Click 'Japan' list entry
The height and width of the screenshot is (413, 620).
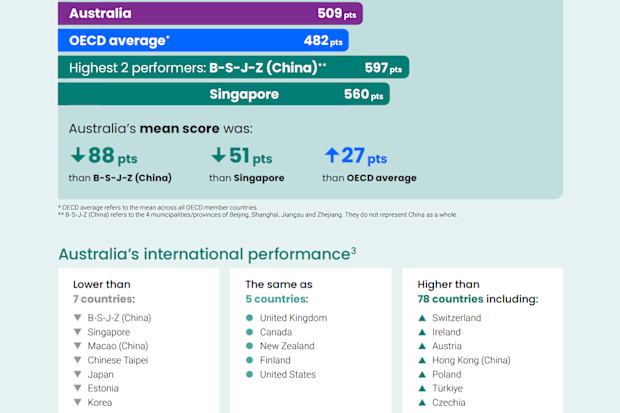(100, 375)
